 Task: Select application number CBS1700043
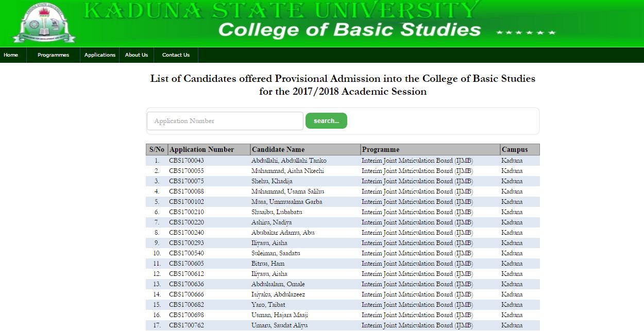point(187,161)
